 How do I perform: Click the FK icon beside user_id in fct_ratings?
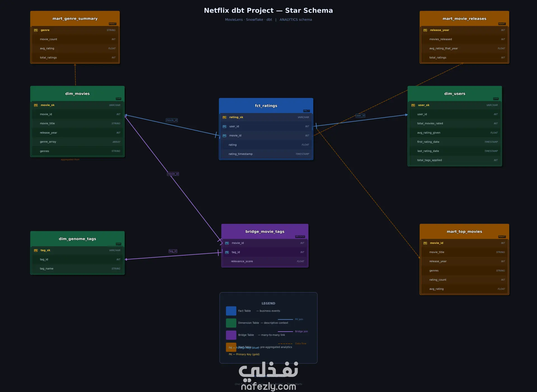pos(224,126)
